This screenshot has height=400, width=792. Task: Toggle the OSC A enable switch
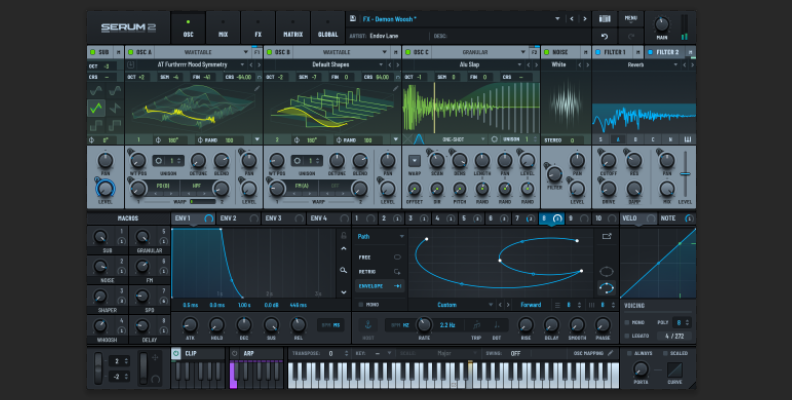pos(131,51)
